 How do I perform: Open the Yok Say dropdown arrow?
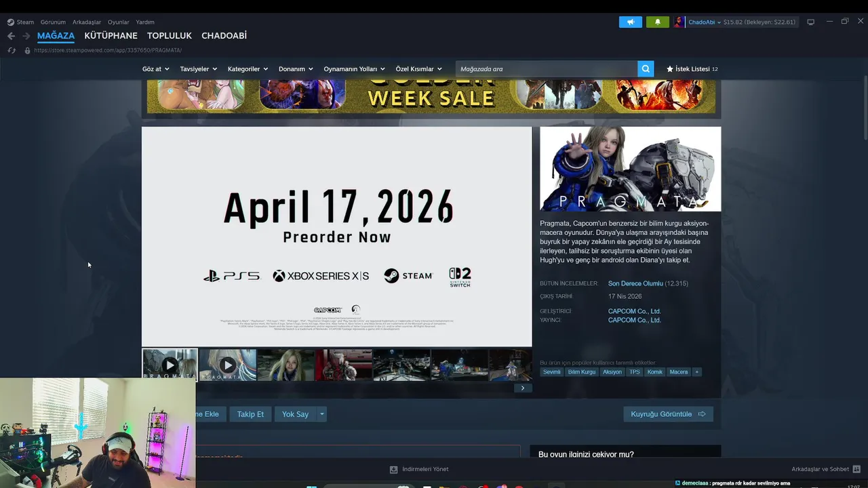[x=321, y=414]
